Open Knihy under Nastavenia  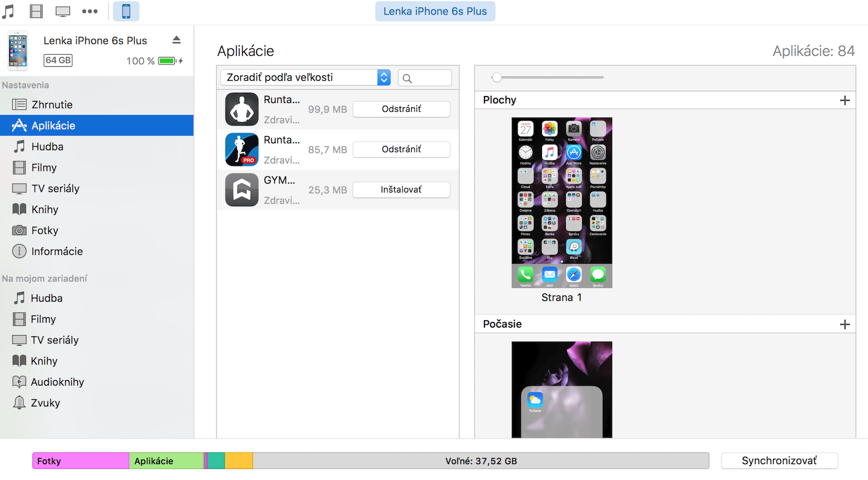pos(97,209)
